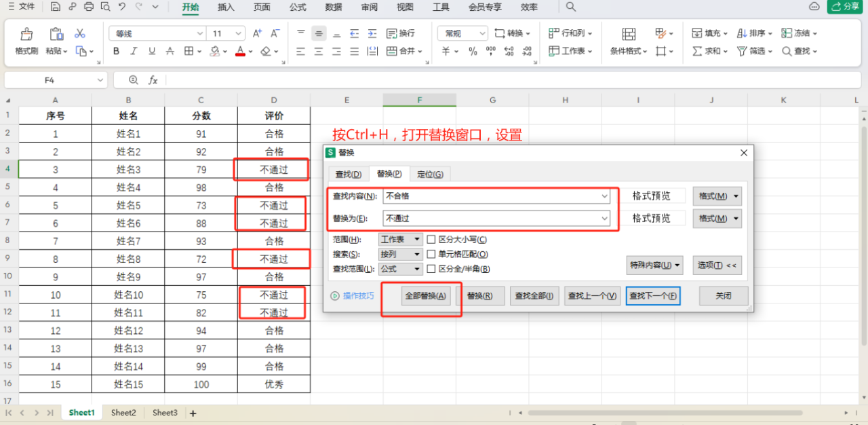Switch to the 插入 ribbon tab

click(226, 7)
